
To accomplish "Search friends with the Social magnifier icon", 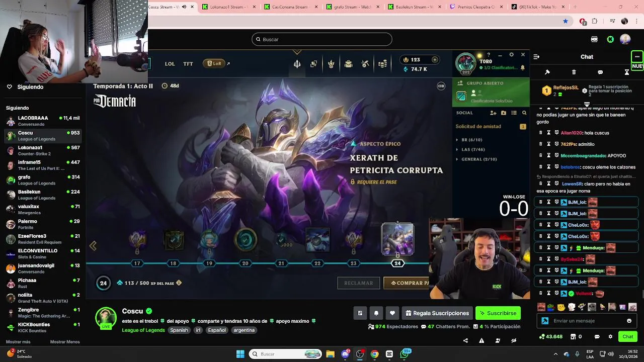I will 524,113.
